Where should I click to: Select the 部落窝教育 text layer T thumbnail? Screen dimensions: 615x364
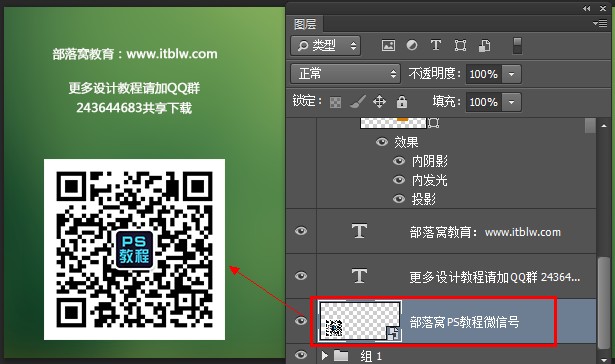click(x=359, y=231)
